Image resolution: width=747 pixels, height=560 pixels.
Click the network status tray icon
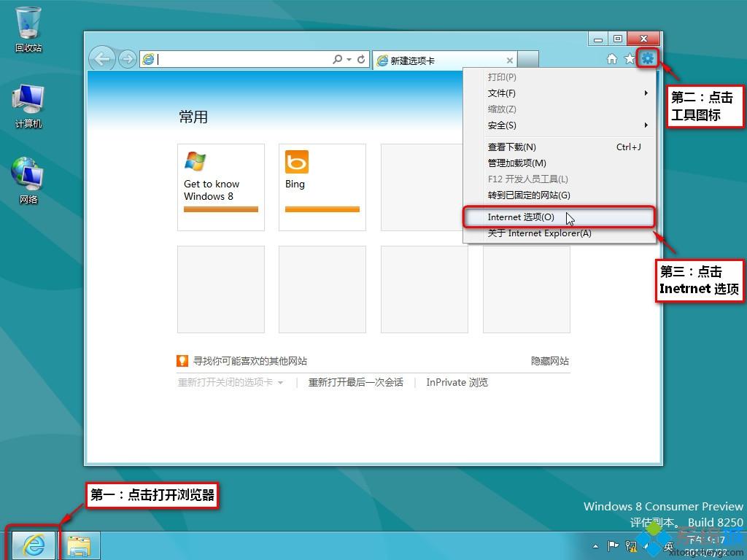pyautogui.click(x=631, y=546)
